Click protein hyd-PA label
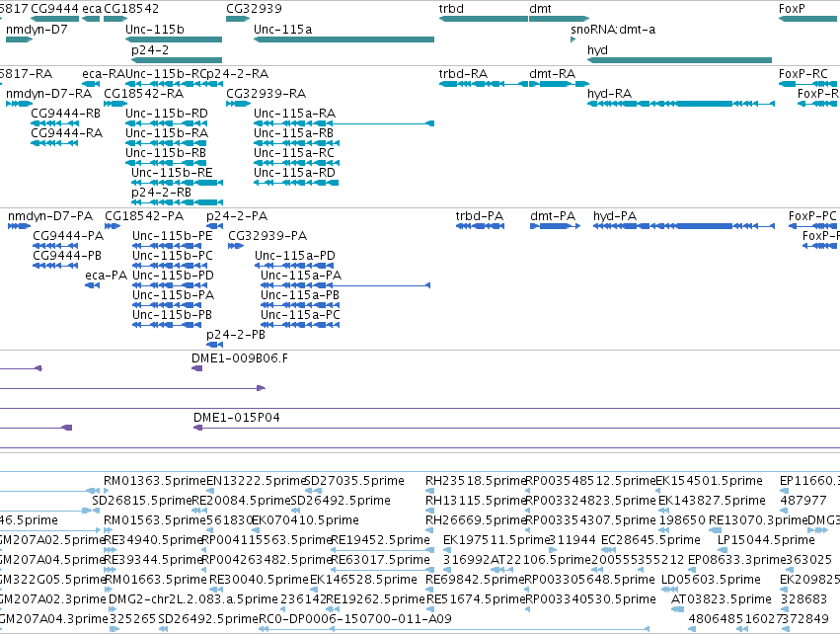 615,216
